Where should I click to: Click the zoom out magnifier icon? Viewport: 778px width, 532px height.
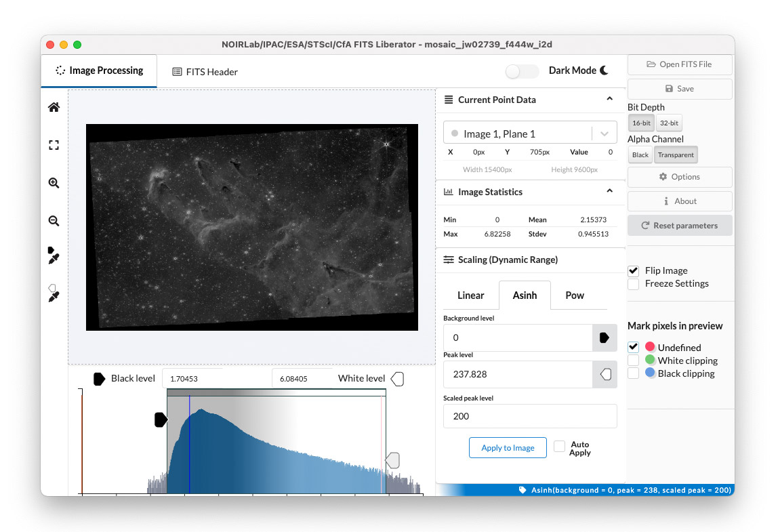(x=54, y=221)
